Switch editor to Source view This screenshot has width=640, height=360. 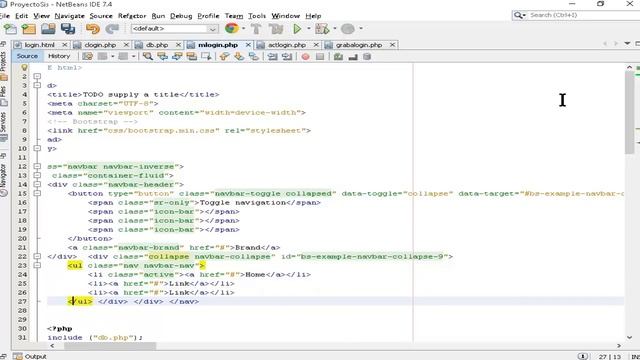point(27,56)
